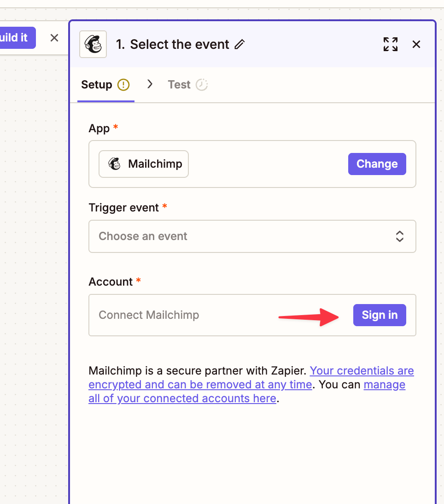Click the Mailchimp icon in app chip
444x504 pixels.
pyautogui.click(x=114, y=164)
